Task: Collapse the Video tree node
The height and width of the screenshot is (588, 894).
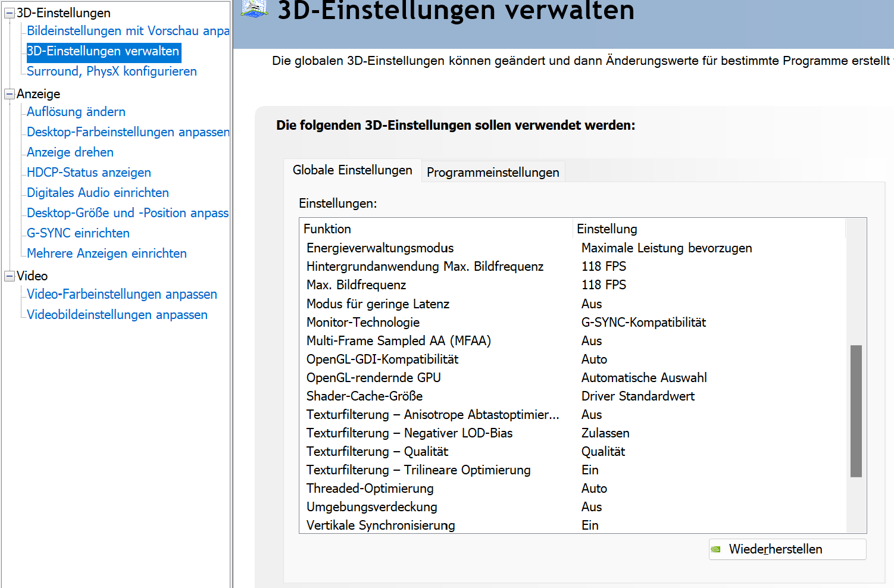Action: tap(10, 276)
